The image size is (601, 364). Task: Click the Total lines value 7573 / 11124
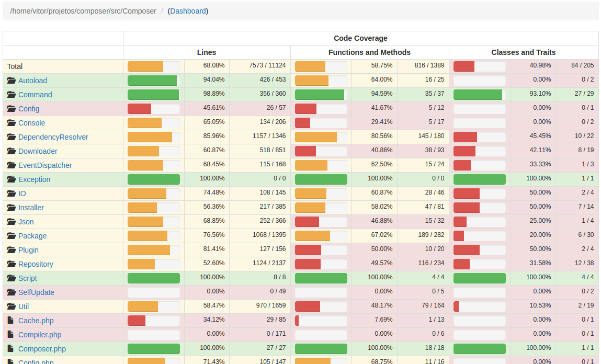click(x=267, y=65)
